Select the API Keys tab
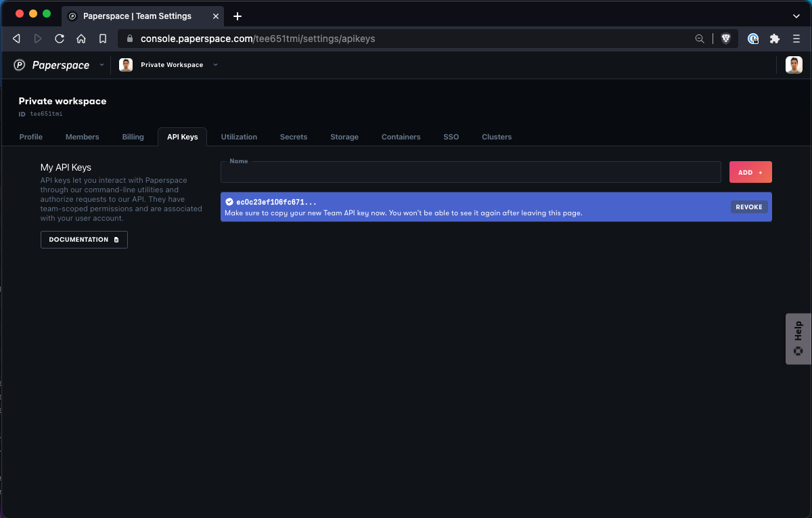The image size is (812, 518). [x=183, y=137]
